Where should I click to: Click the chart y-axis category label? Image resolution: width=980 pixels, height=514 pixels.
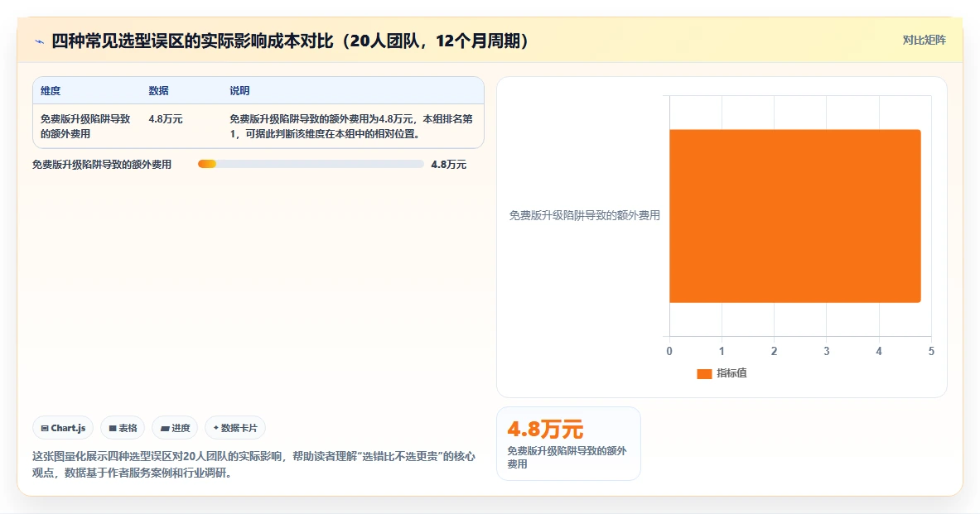(x=584, y=215)
